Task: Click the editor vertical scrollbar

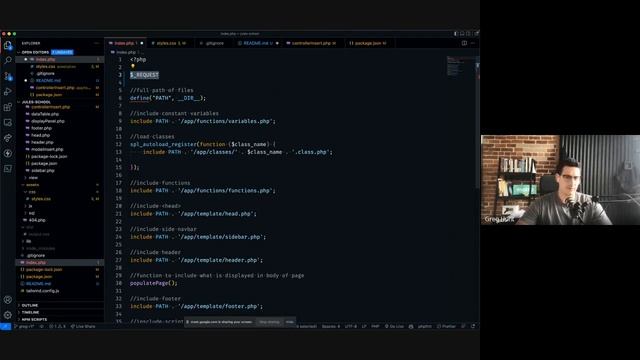Action: [x=477, y=122]
